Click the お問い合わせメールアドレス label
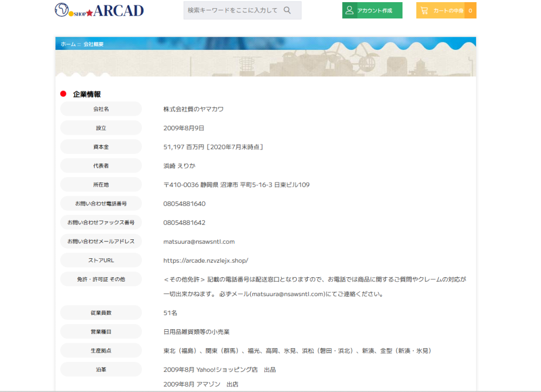The height and width of the screenshot is (392, 541). click(x=101, y=241)
